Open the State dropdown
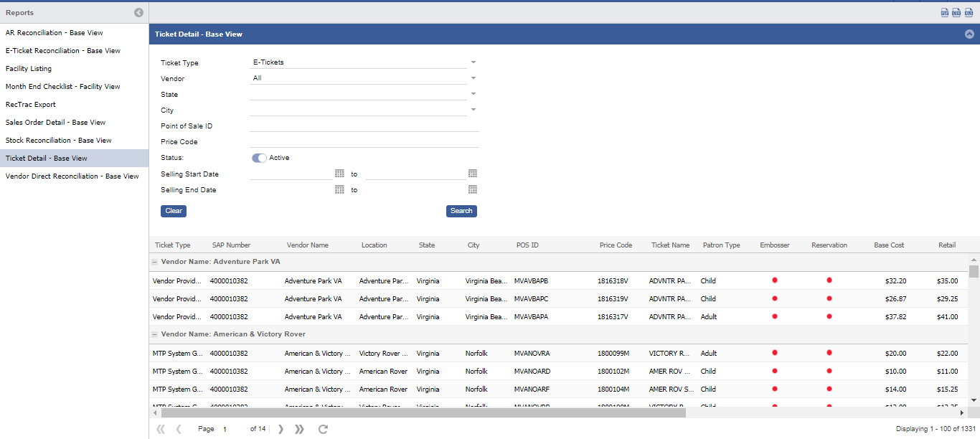The image size is (980, 439). click(x=473, y=94)
